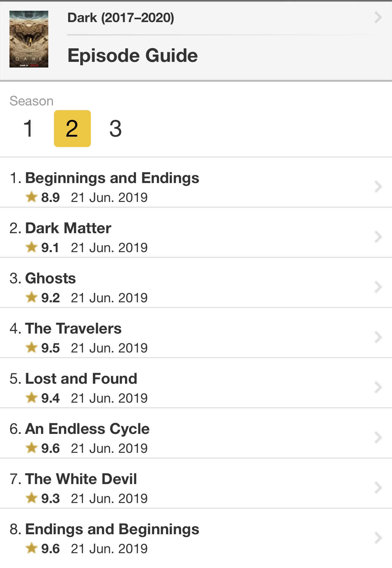Click the chevron for Beginnings and Endings
Image resolution: width=392 pixels, height=568 pixels.
378,187
